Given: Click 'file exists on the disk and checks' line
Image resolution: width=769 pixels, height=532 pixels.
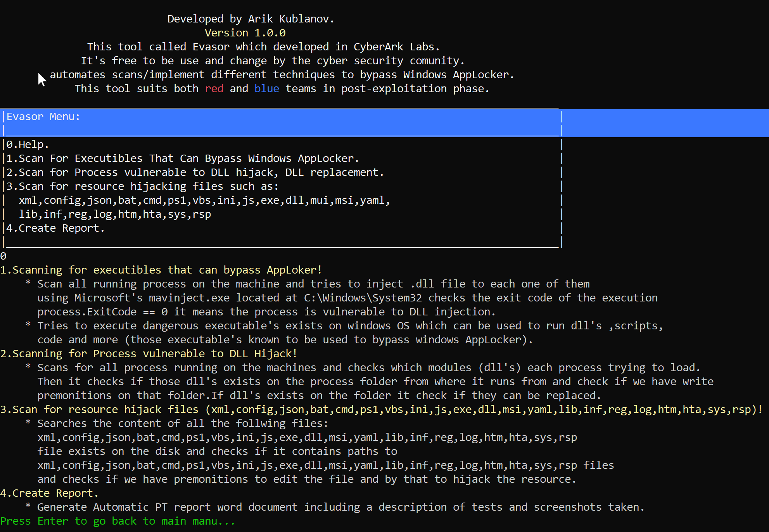Looking at the screenshot, I should (217, 451).
